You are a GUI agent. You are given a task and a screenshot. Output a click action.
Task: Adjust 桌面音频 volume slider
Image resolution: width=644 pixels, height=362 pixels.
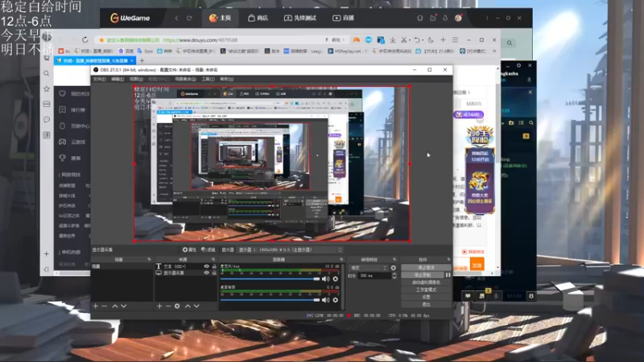[270, 300]
